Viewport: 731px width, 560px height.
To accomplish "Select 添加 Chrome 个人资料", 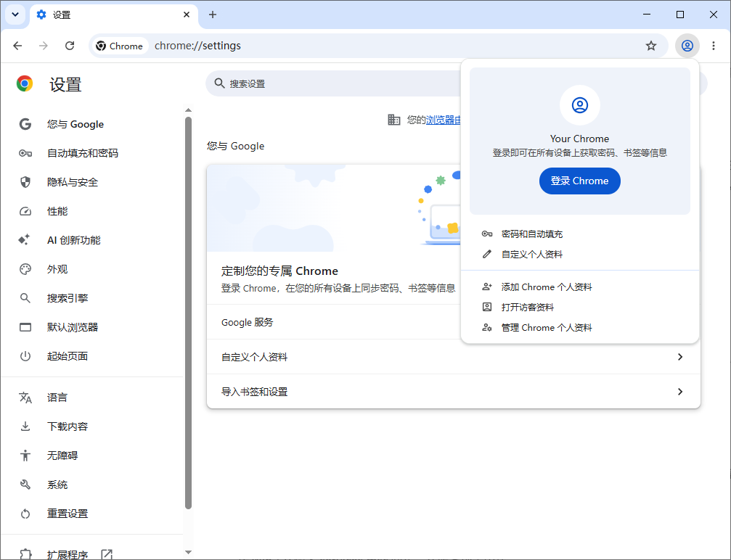I will (579, 287).
